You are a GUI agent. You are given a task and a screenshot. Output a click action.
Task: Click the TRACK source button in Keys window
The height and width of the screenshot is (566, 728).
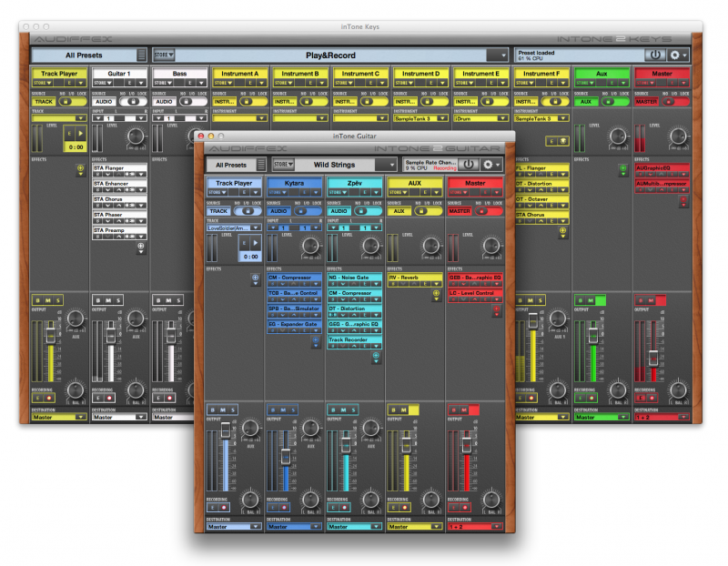point(44,101)
